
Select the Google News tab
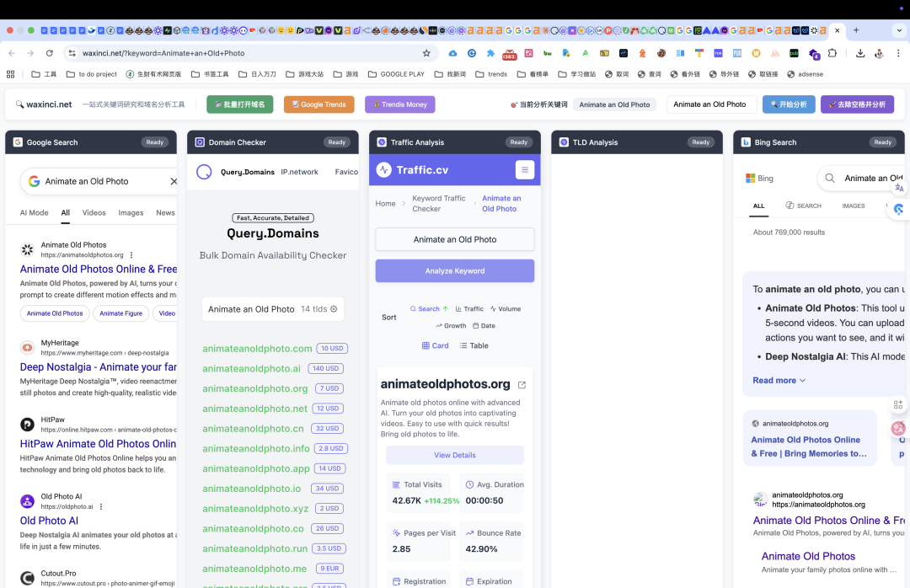(165, 212)
